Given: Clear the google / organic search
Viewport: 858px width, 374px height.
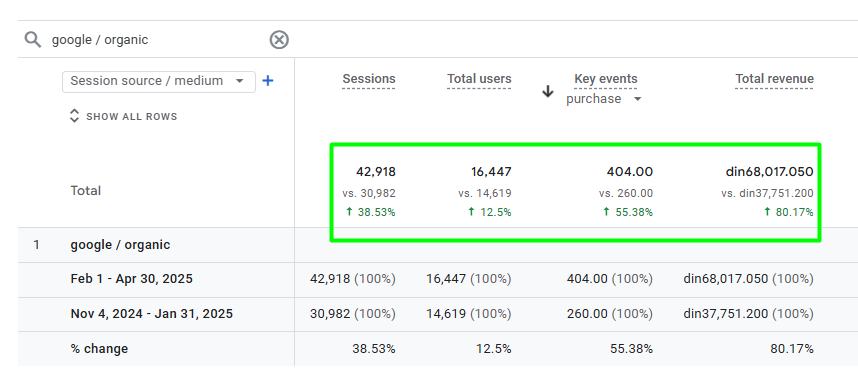Looking at the screenshot, I should point(279,39).
